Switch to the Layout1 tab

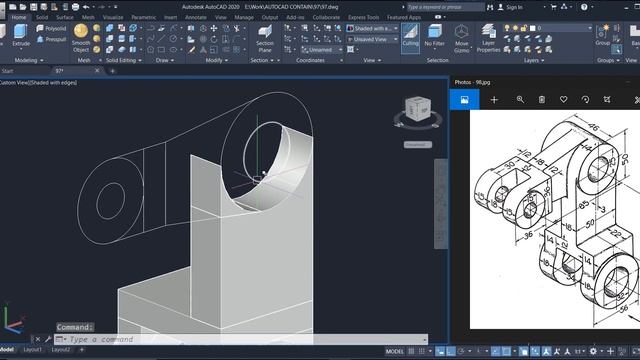point(32,350)
